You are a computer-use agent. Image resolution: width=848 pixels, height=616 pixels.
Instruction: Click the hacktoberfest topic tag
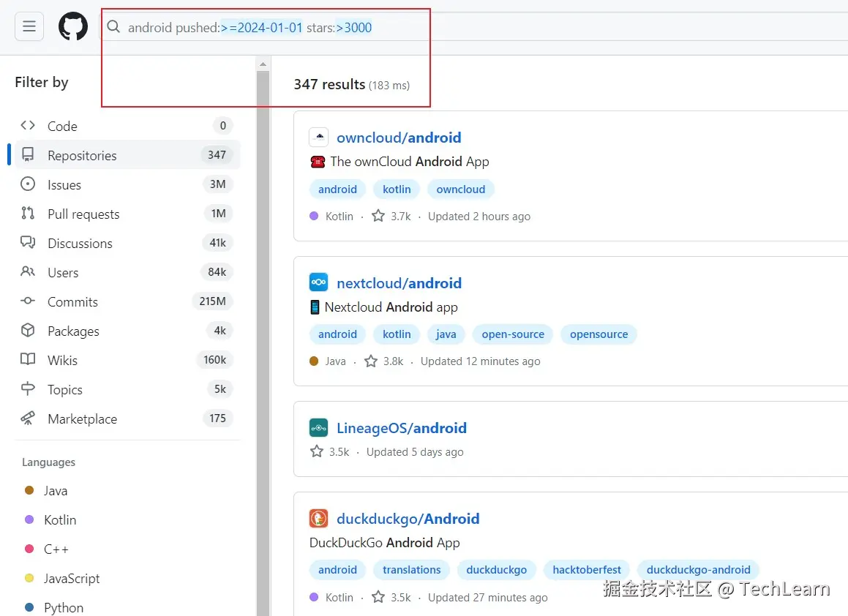[x=587, y=569]
